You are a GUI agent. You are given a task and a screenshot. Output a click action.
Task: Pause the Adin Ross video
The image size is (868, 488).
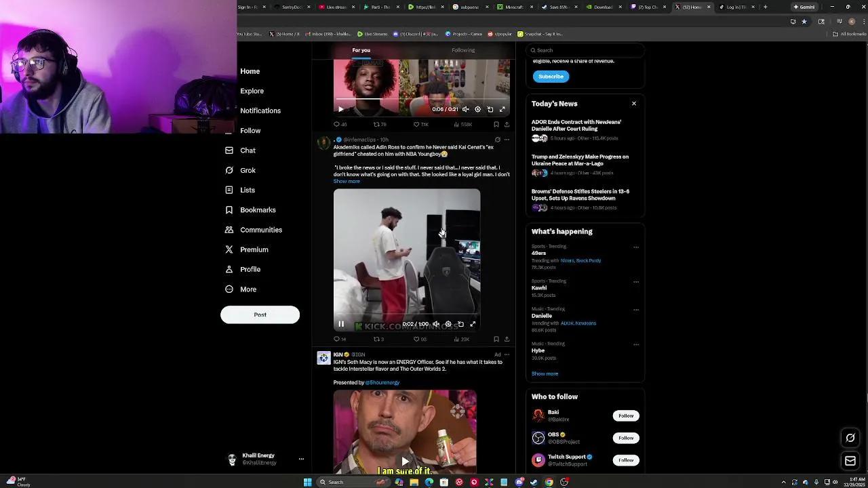341,324
